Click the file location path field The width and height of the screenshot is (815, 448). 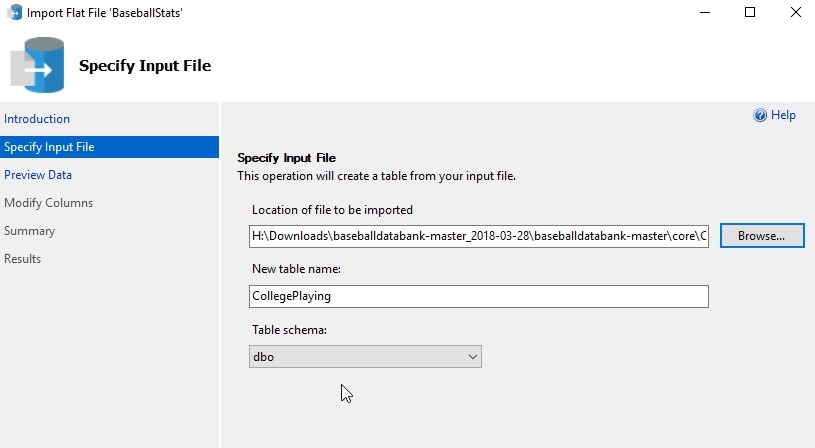pyautogui.click(x=478, y=237)
